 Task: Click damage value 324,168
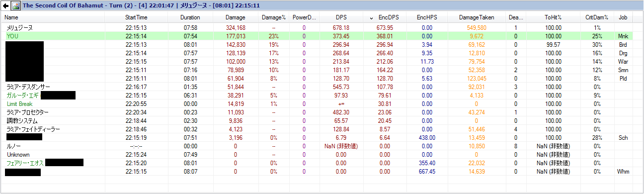pos(236,28)
